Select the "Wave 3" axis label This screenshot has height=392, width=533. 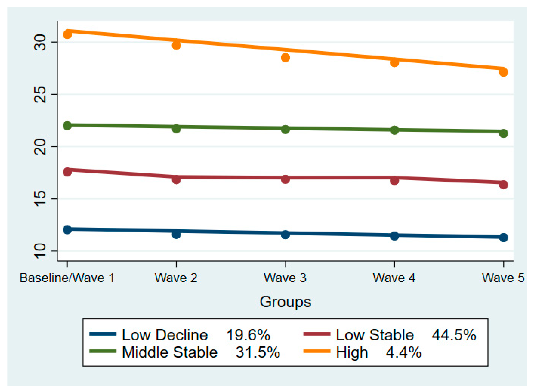pos(285,278)
